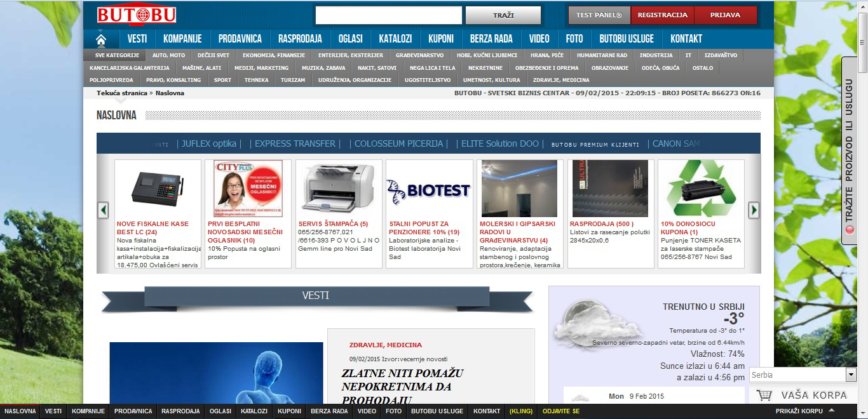Click the REGISTRACIJA button
The image size is (868, 419).
(x=663, y=13)
